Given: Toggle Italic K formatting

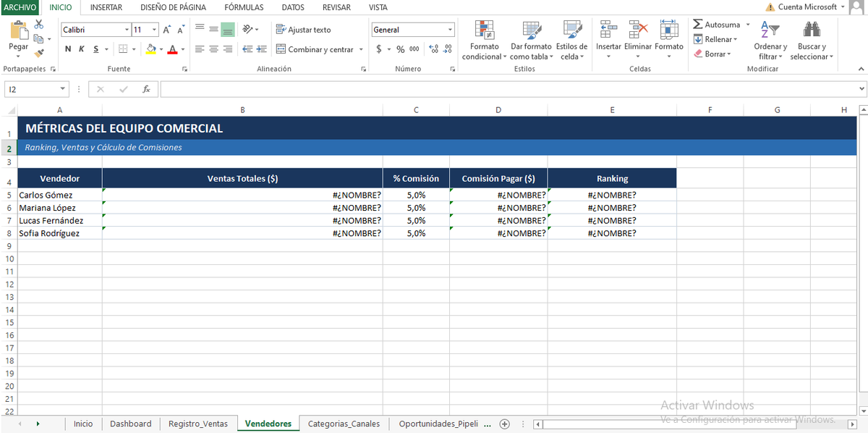Looking at the screenshot, I should point(82,49).
